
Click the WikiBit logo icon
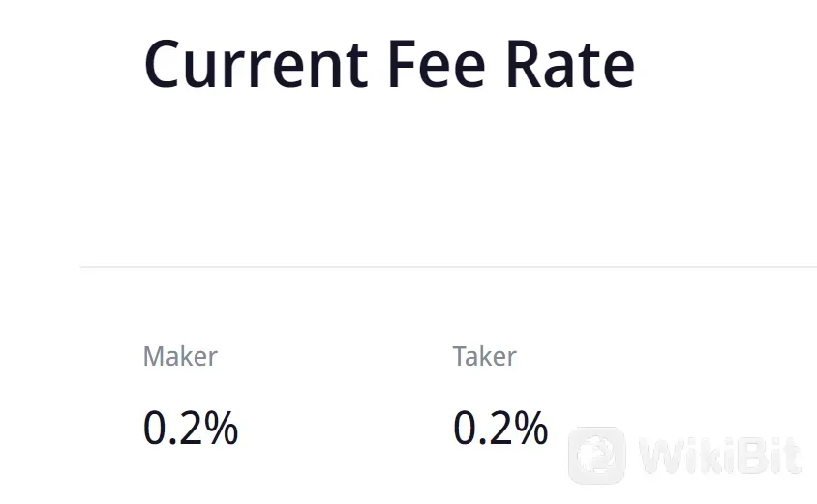(x=596, y=455)
